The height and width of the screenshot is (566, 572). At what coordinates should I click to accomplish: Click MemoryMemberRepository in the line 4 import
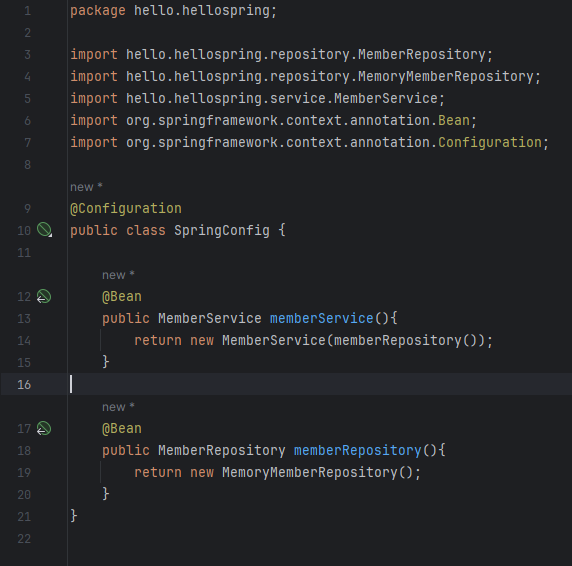pyautogui.click(x=446, y=77)
